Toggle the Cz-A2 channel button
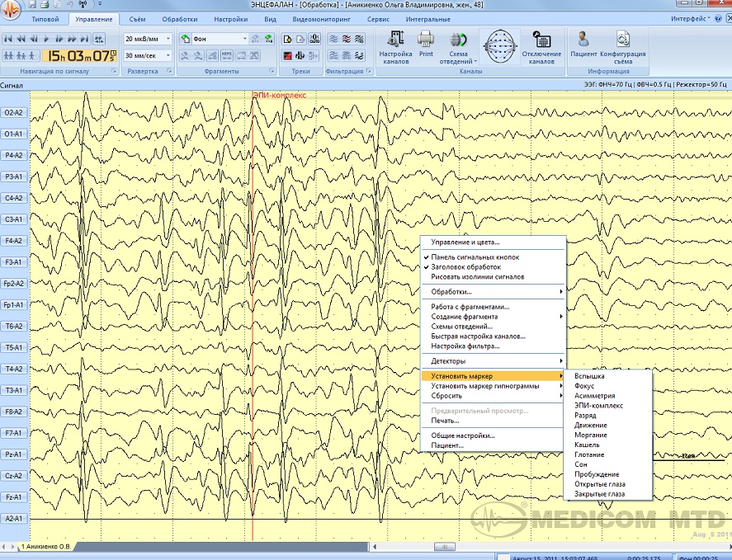This screenshot has height=560, width=732. (x=13, y=476)
